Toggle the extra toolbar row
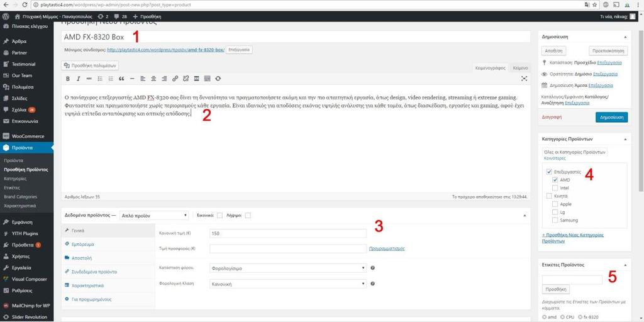 pos(207,79)
